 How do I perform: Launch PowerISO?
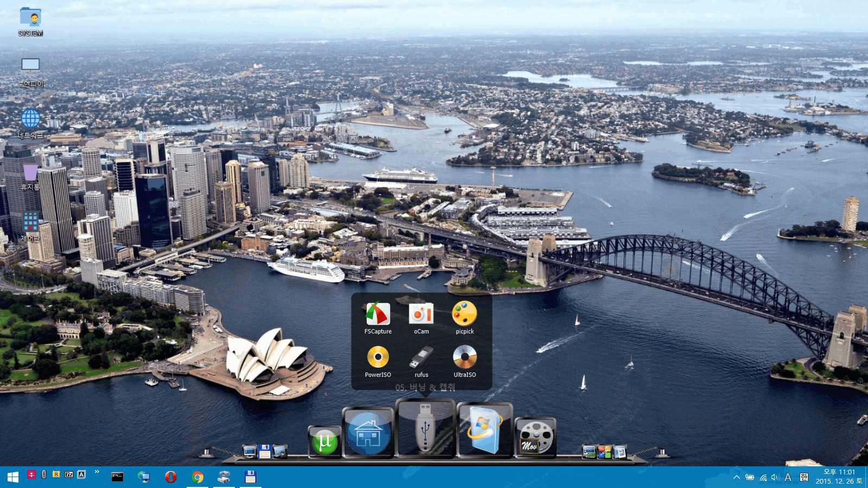tap(378, 362)
